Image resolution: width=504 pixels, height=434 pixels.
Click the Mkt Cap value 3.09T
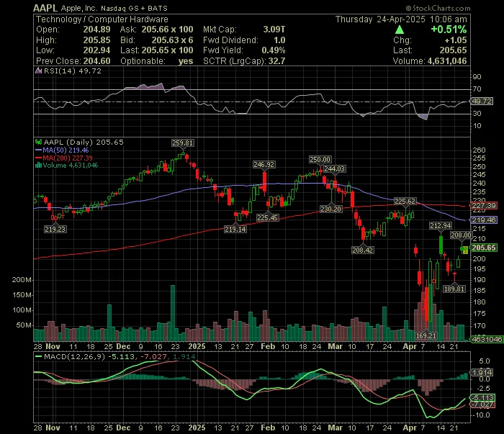pos(274,30)
